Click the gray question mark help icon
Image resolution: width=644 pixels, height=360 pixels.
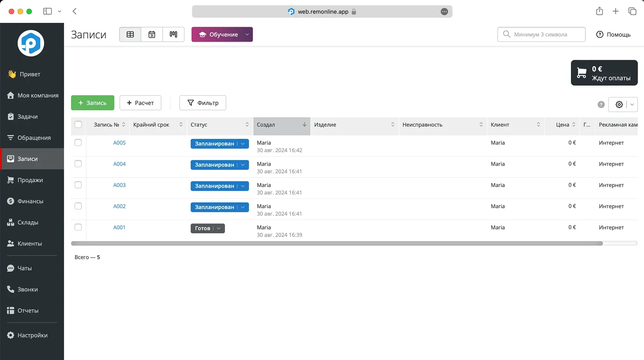[x=601, y=105]
